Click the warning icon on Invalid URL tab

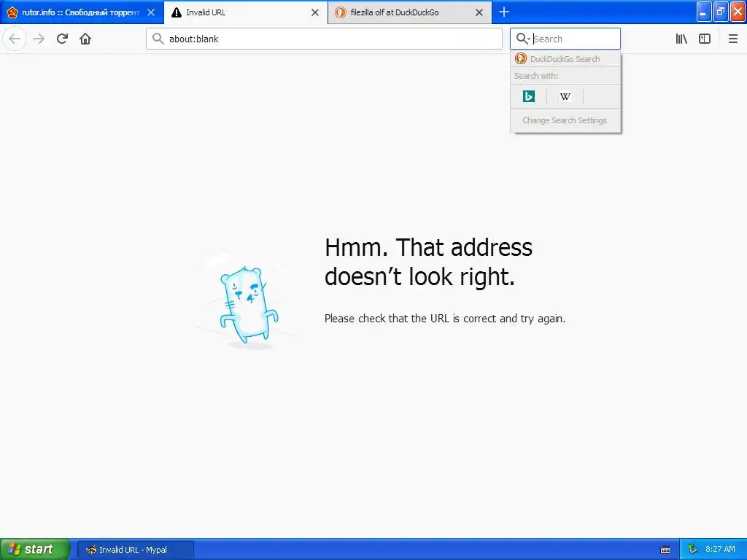click(x=177, y=12)
